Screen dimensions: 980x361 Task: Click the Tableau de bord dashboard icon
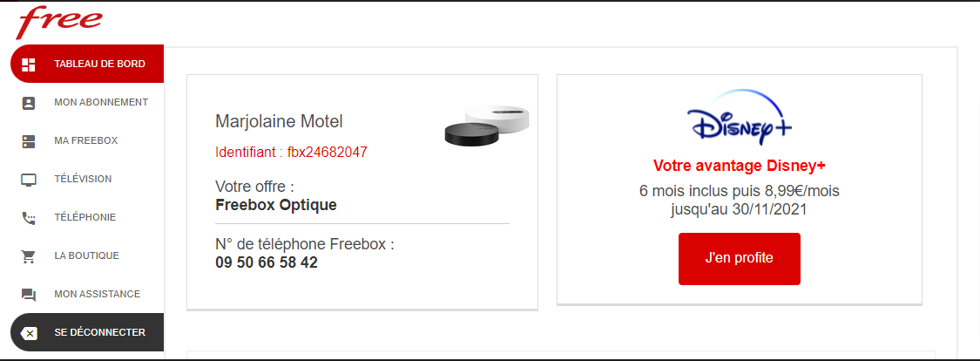[x=29, y=64]
